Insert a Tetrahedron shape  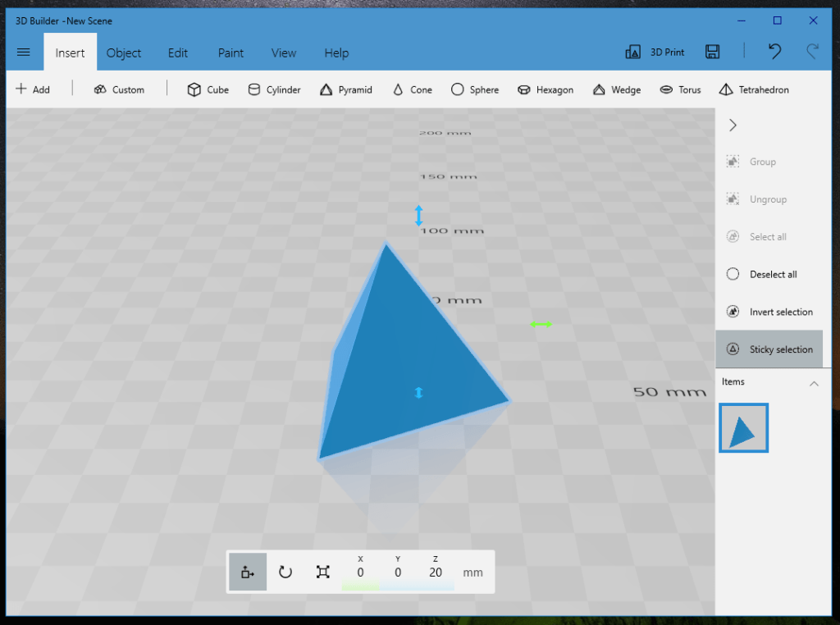(753, 89)
